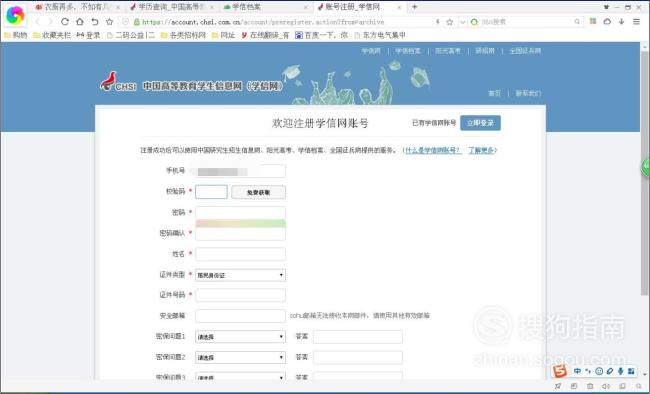Image resolution: width=650 pixels, height=394 pixels.
Task: Open the 证件类型 dropdown
Action: click(240, 275)
